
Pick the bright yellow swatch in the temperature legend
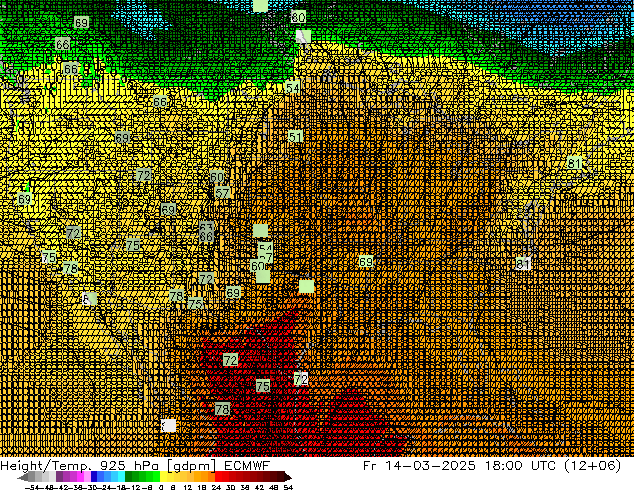pyautogui.click(x=163, y=476)
